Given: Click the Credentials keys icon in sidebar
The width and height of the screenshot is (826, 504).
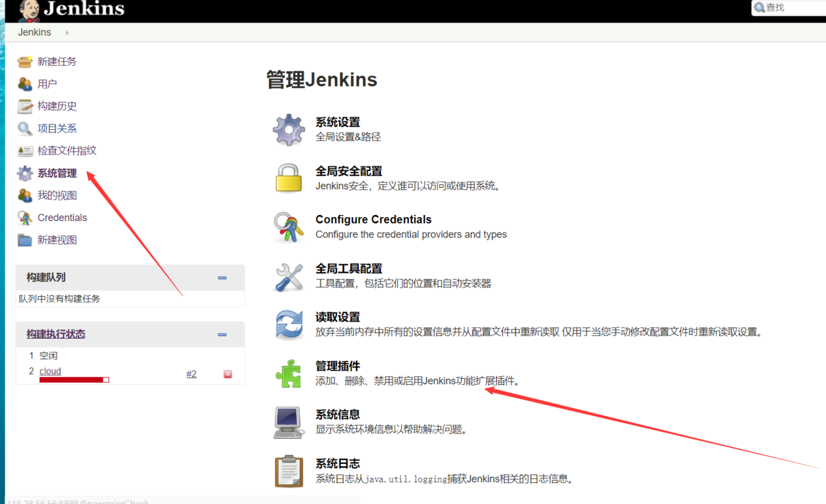Looking at the screenshot, I should pos(25,218).
